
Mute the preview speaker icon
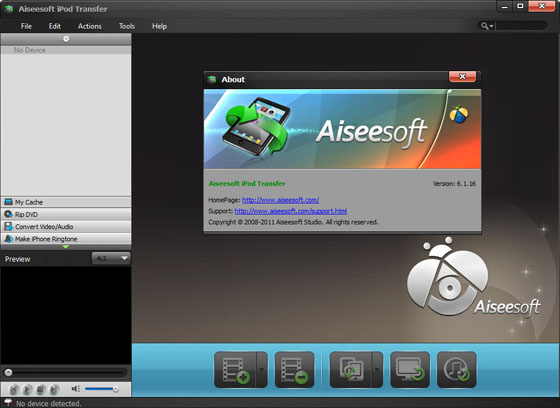(x=76, y=389)
